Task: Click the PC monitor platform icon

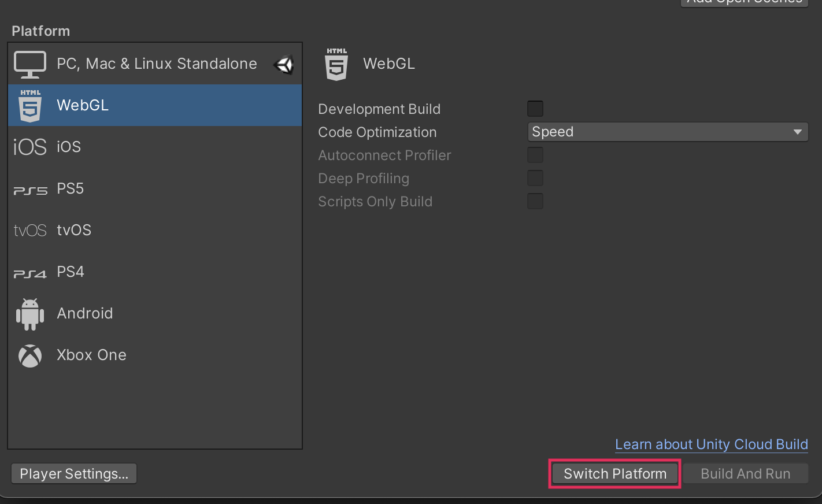Action: [30, 64]
